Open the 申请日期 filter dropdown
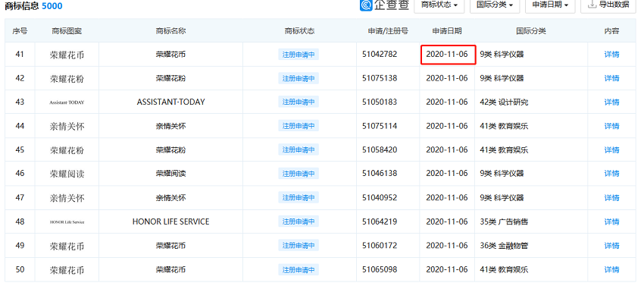This screenshot has width=644, height=286. pyautogui.click(x=550, y=5)
